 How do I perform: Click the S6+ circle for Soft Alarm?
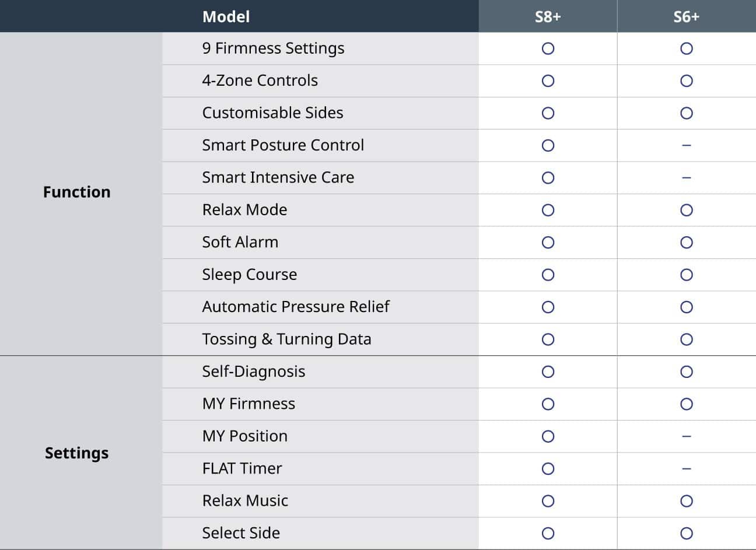click(687, 243)
